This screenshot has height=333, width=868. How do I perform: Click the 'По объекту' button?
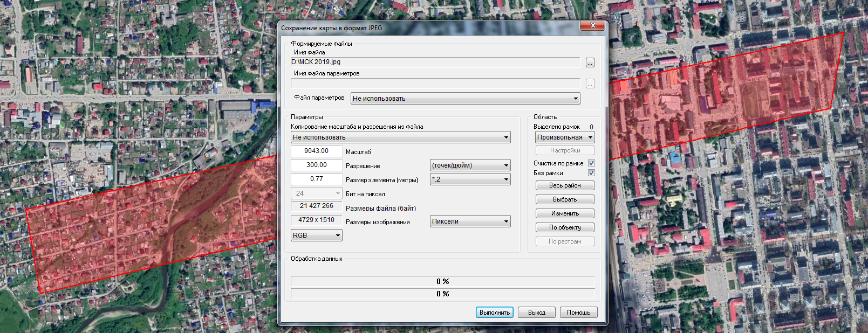pyautogui.click(x=565, y=227)
